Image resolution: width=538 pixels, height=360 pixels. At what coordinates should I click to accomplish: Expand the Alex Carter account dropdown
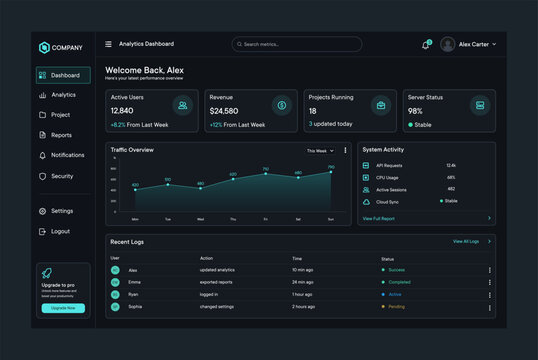[494, 44]
